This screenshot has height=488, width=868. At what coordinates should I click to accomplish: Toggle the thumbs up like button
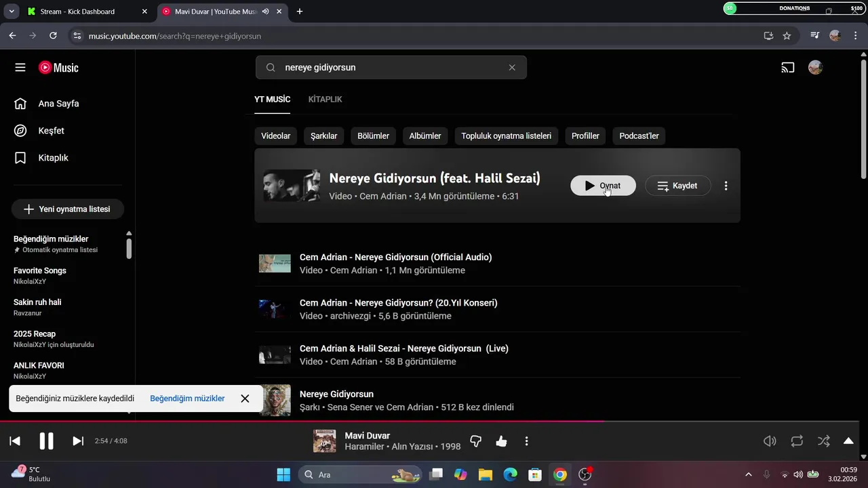tap(501, 441)
